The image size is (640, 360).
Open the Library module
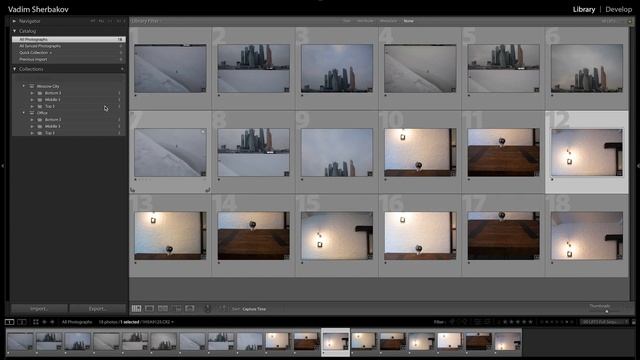click(x=584, y=9)
